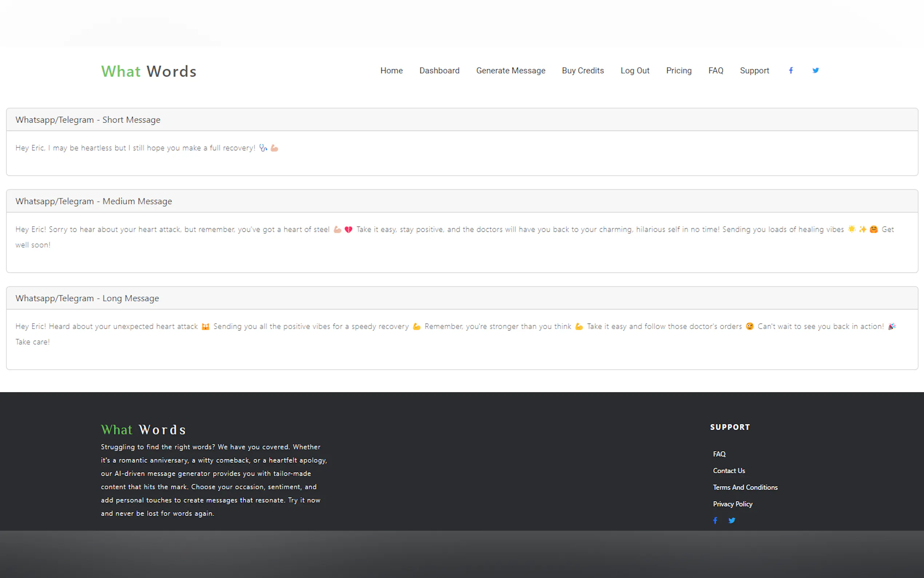The height and width of the screenshot is (578, 924).
Task: Open Facebook icon in footer
Action: (715, 520)
